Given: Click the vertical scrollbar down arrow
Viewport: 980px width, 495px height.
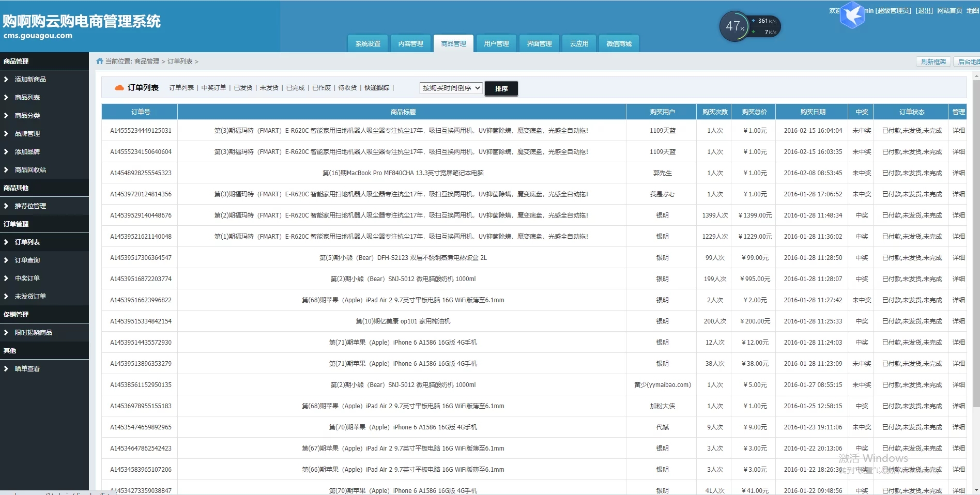Looking at the screenshot, I should coord(976,489).
